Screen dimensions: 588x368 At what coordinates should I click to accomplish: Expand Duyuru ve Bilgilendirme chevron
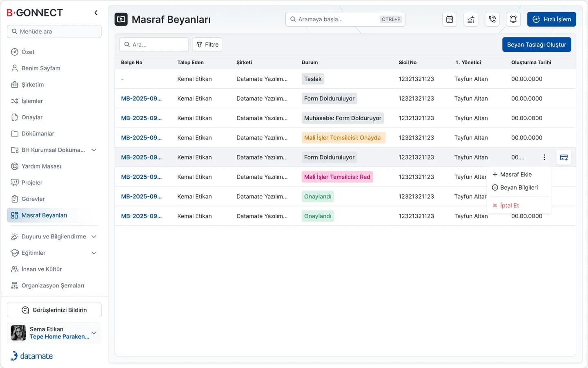click(94, 237)
